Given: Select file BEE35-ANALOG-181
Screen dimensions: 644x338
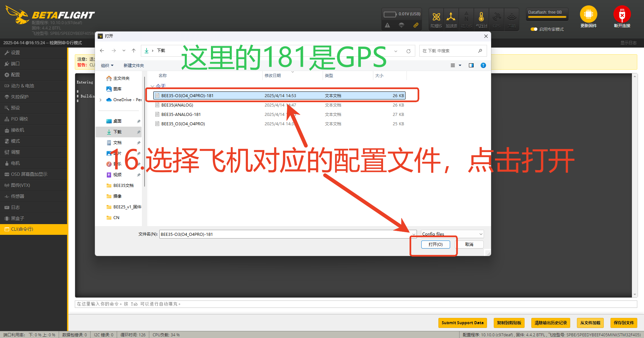Looking at the screenshot, I should [279, 115].
